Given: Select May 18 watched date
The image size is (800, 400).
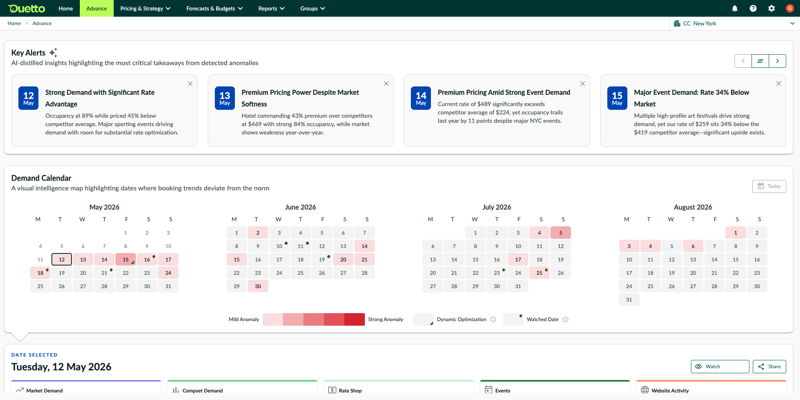Looking at the screenshot, I should pyautogui.click(x=40, y=272).
